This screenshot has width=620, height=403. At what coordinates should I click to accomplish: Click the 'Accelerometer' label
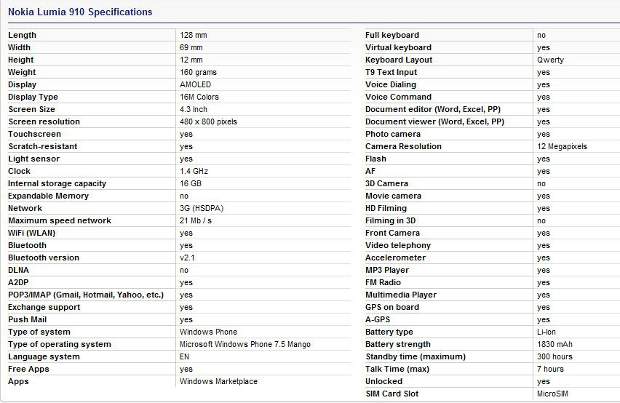point(395,257)
